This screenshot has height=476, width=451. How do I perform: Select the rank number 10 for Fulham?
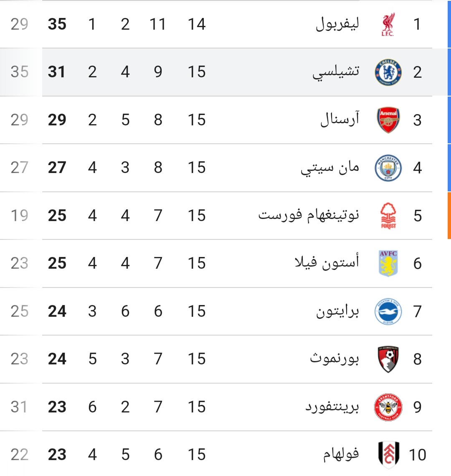click(x=417, y=455)
